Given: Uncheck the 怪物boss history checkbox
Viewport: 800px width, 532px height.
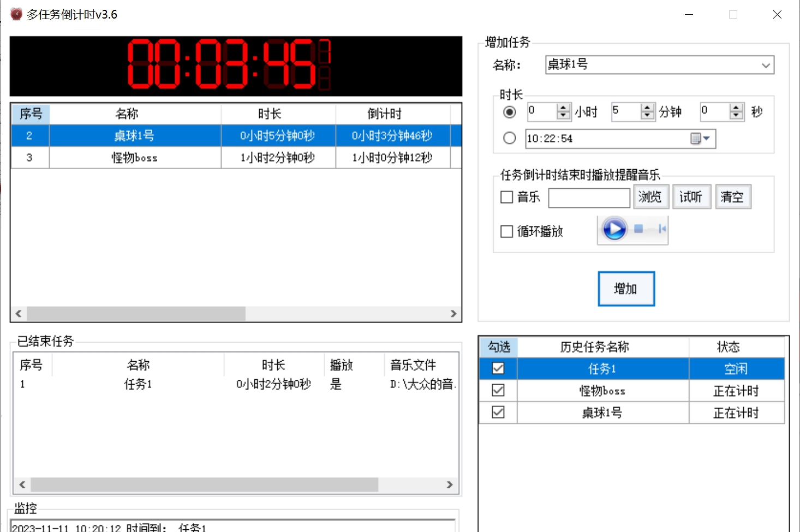Looking at the screenshot, I should click(498, 390).
